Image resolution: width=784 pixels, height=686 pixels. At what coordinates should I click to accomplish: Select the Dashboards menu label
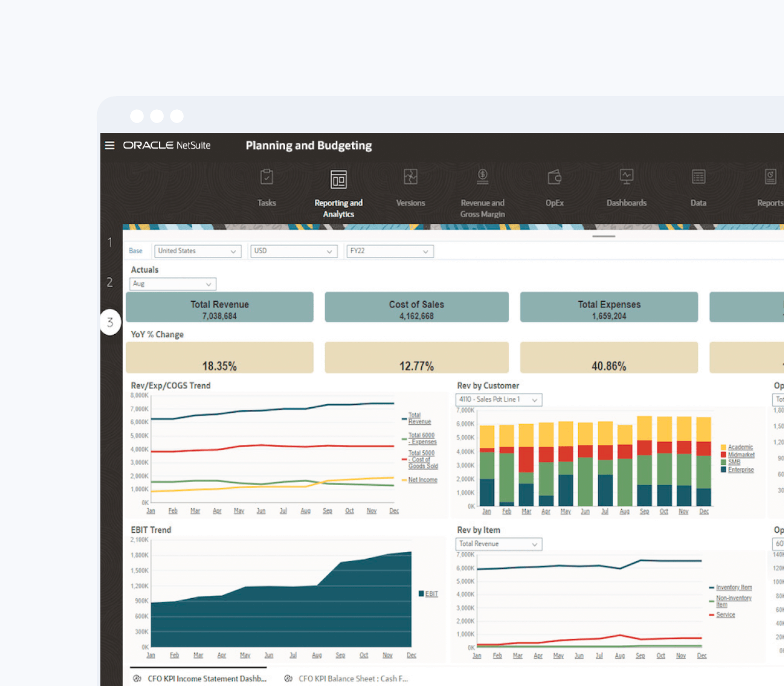tap(627, 203)
